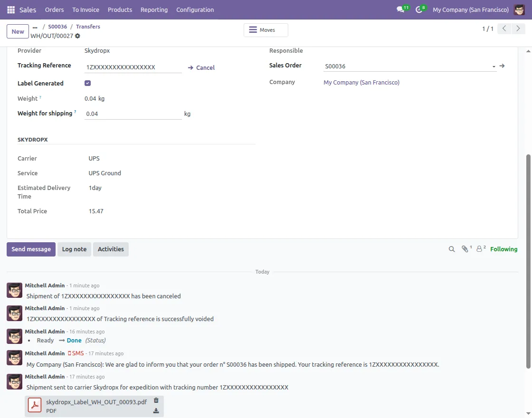532x418 pixels.
Task: Open the activities clock icon
Action: [x=418, y=8]
